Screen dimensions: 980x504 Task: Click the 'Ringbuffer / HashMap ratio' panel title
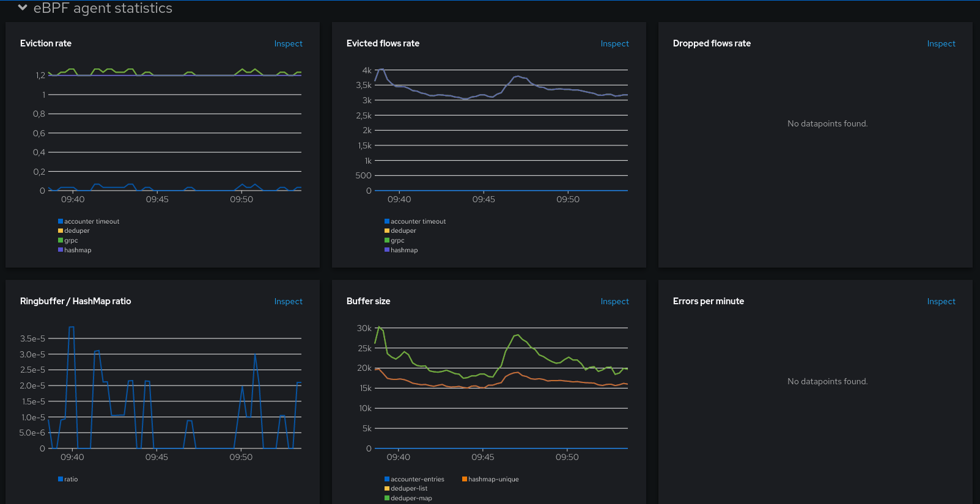pos(76,301)
